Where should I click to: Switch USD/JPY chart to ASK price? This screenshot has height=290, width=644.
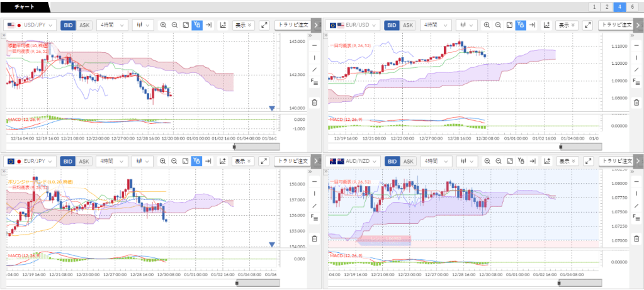point(84,25)
